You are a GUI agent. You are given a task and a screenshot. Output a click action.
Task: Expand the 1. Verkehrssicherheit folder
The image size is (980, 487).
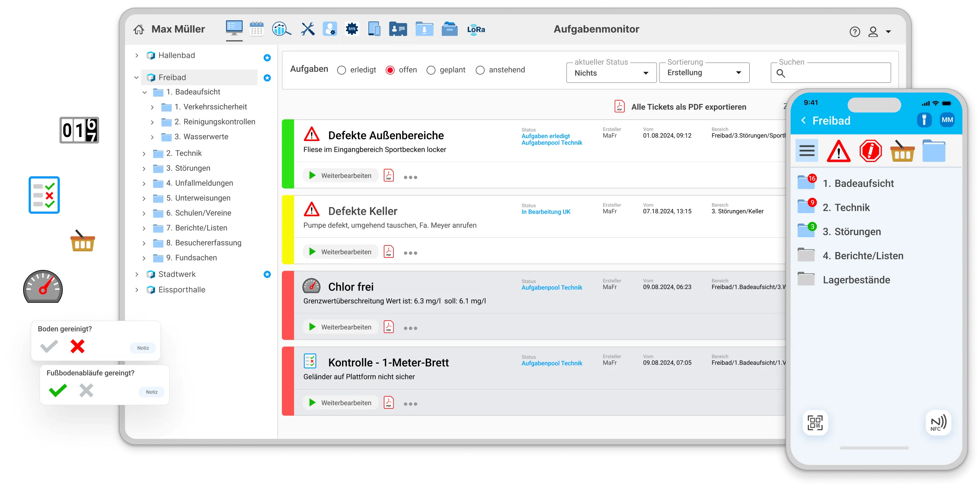152,107
